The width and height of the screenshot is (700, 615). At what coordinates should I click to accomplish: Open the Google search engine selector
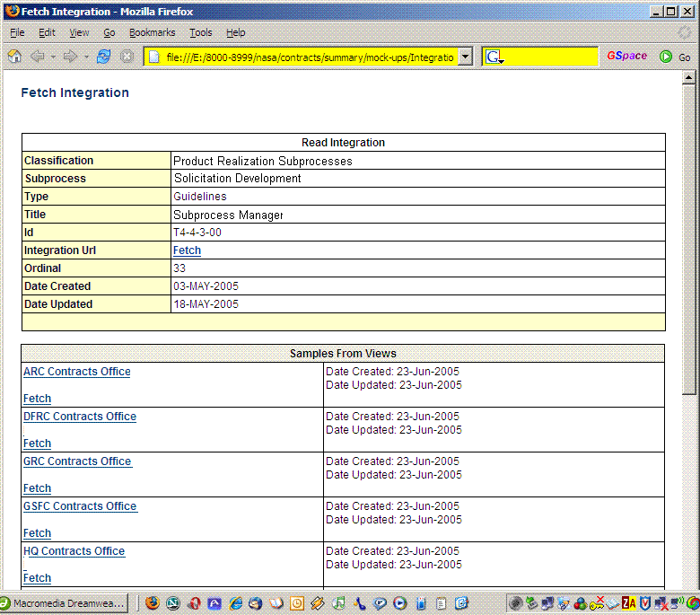click(494, 57)
